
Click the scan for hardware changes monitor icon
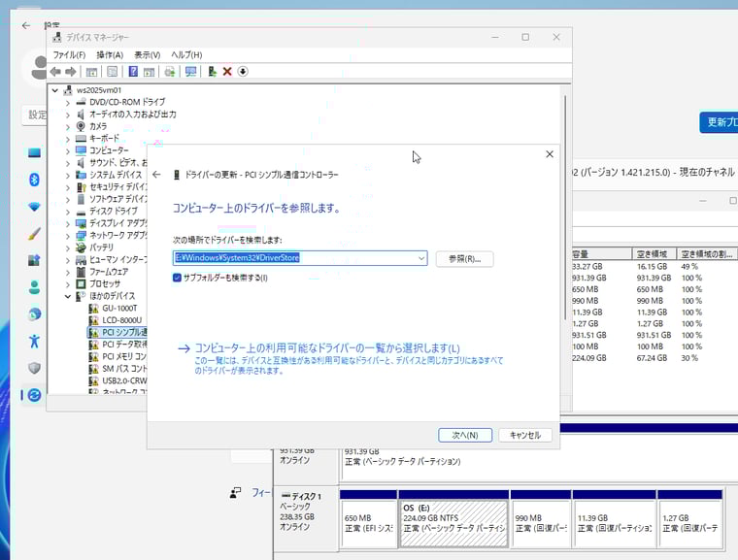tap(190, 72)
